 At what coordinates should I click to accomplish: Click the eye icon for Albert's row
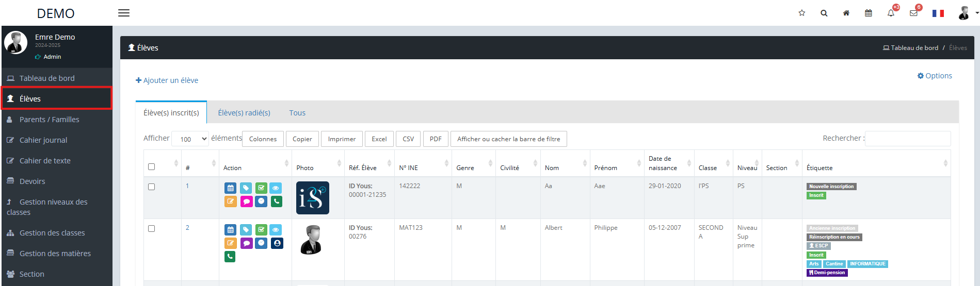pyautogui.click(x=276, y=230)
